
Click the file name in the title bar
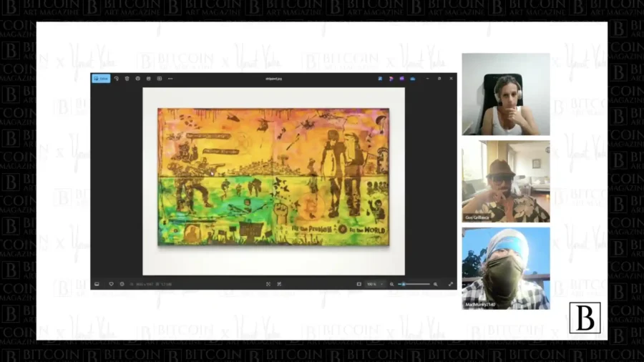click(273, 79)
